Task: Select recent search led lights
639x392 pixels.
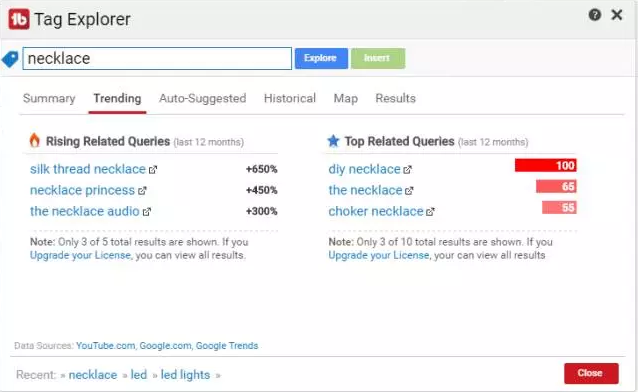Action: (185, 375)
